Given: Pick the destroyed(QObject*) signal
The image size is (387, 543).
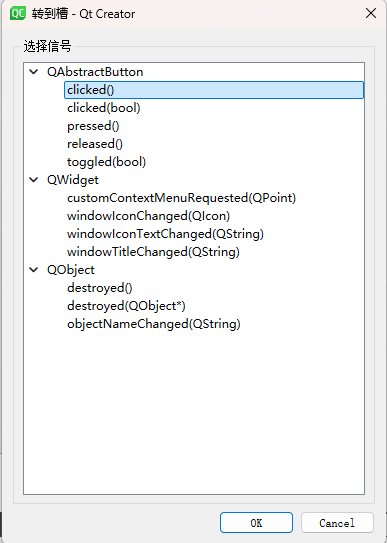Looking at the screenshot, I should 126,306.
